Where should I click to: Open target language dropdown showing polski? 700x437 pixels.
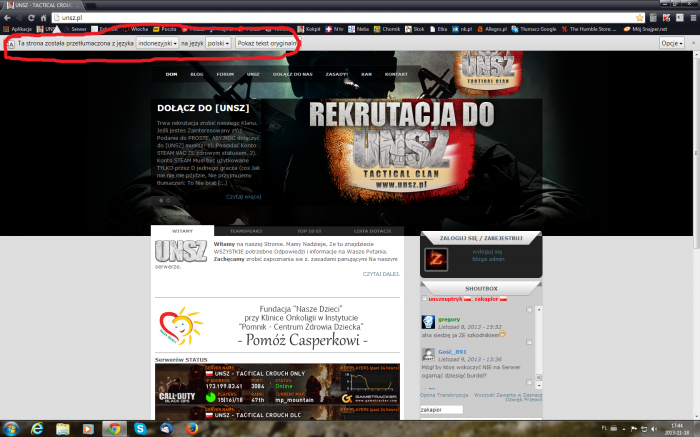(218, 43)
